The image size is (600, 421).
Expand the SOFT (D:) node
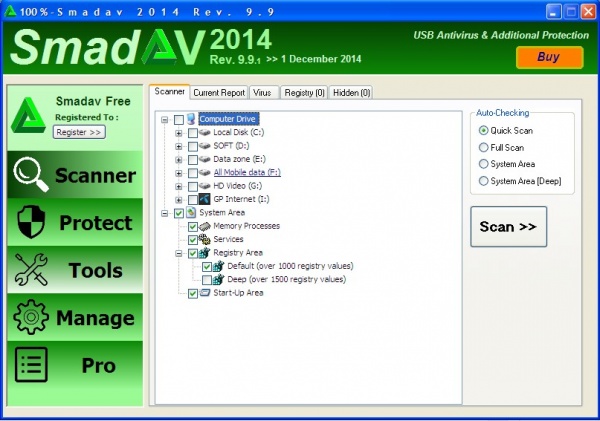179,147
